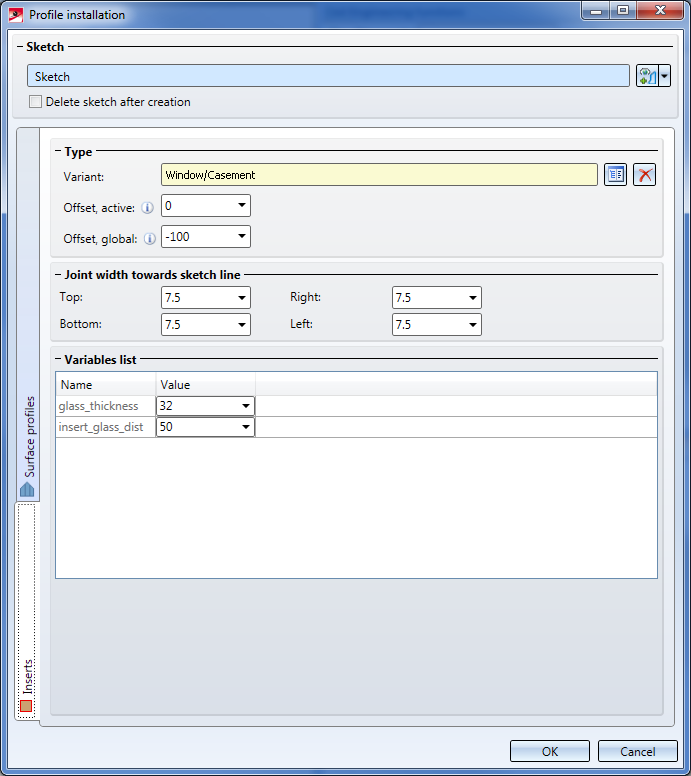Open the Right joint width dropdown
This screenshot has width=691, height=776.
[x=473, y=297]
